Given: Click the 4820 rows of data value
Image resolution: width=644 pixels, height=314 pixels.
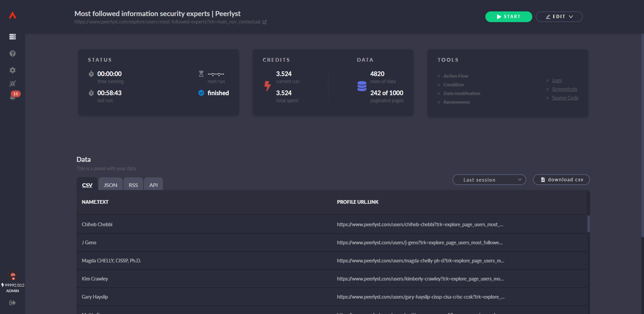Looking at the screenshot, I should click(377, 74).
